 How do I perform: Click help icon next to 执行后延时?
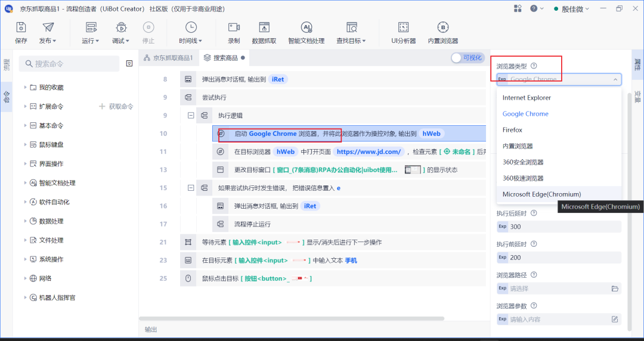tap(534, 213)
